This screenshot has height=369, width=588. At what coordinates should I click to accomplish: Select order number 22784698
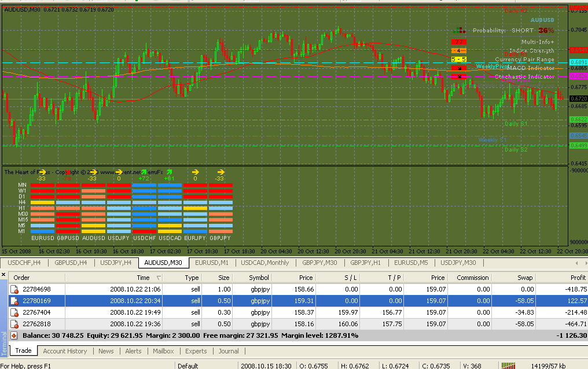click(x=37, y=289)
